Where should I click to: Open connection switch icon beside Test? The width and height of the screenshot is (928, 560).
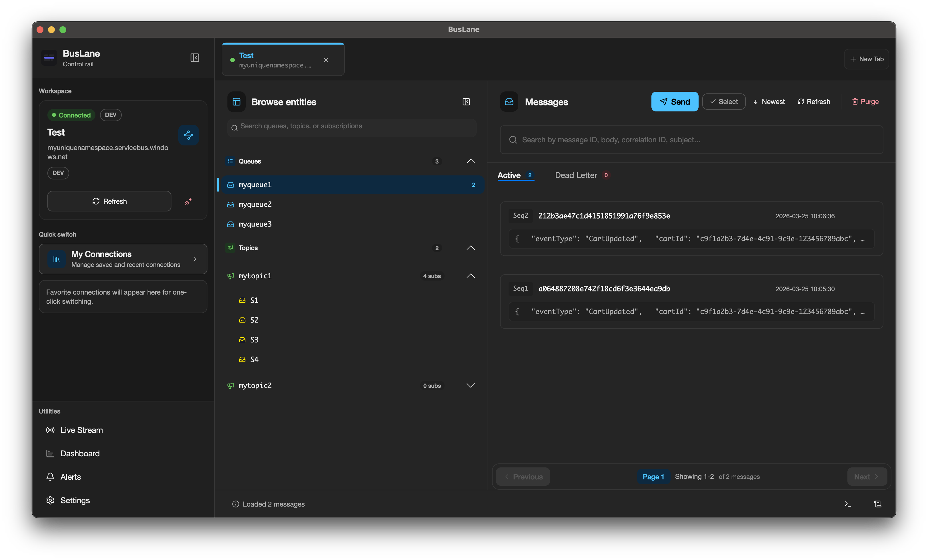188,135
